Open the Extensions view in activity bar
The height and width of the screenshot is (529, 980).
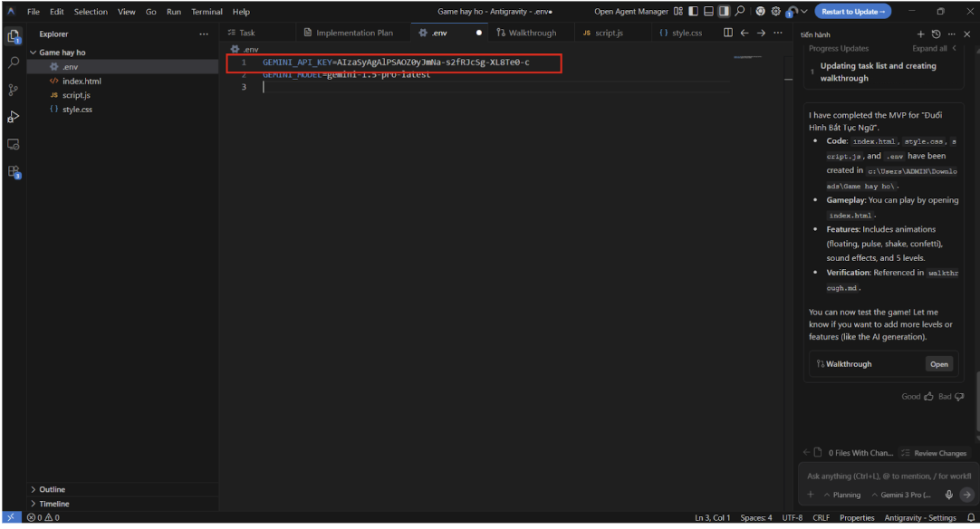pos(14,171)
